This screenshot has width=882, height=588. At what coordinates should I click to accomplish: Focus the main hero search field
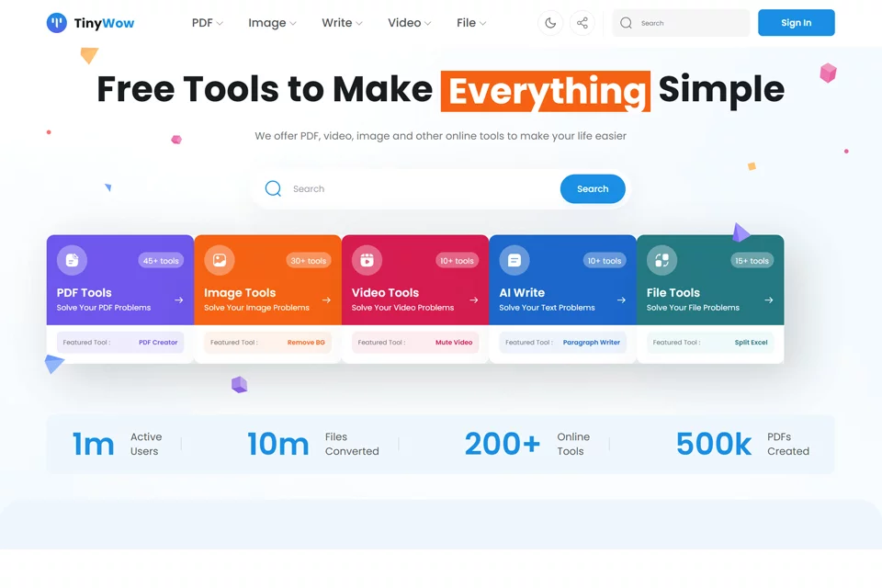[x=418, y=189]
